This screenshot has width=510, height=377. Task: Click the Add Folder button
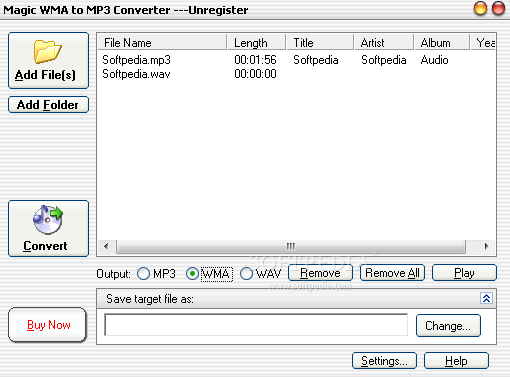coord(48,105)
